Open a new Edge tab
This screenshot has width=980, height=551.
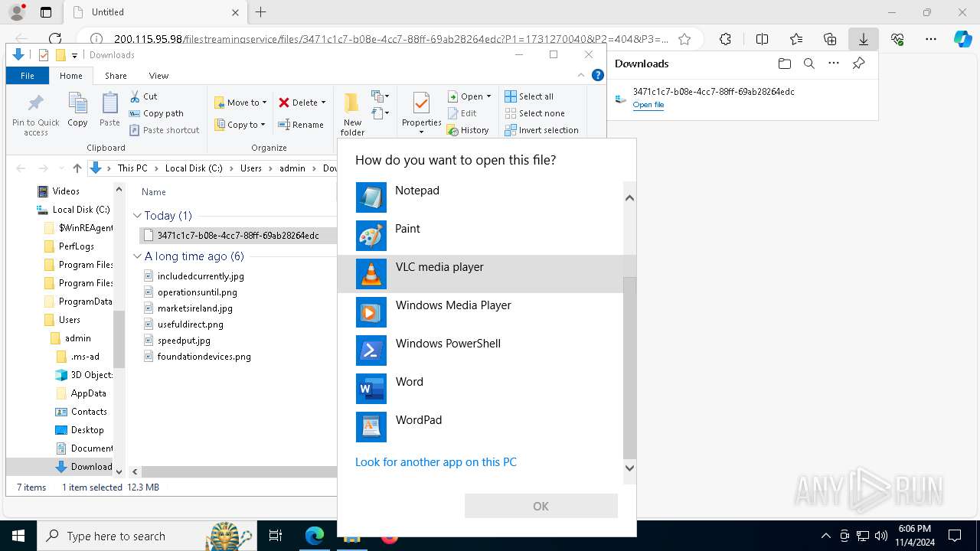pyautogui.click(x=260, y=12)
